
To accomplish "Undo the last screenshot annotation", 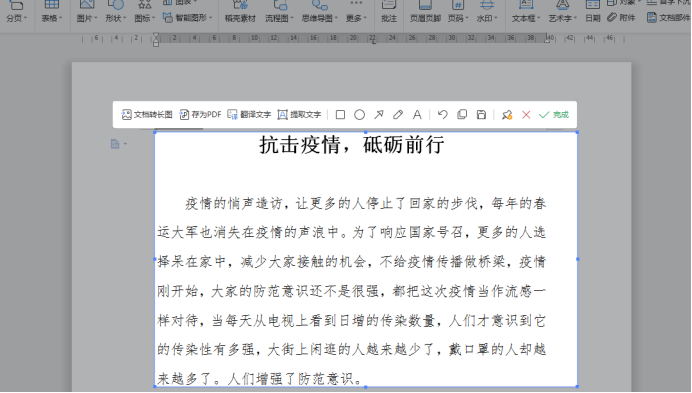I will click(x=443, y=115).
